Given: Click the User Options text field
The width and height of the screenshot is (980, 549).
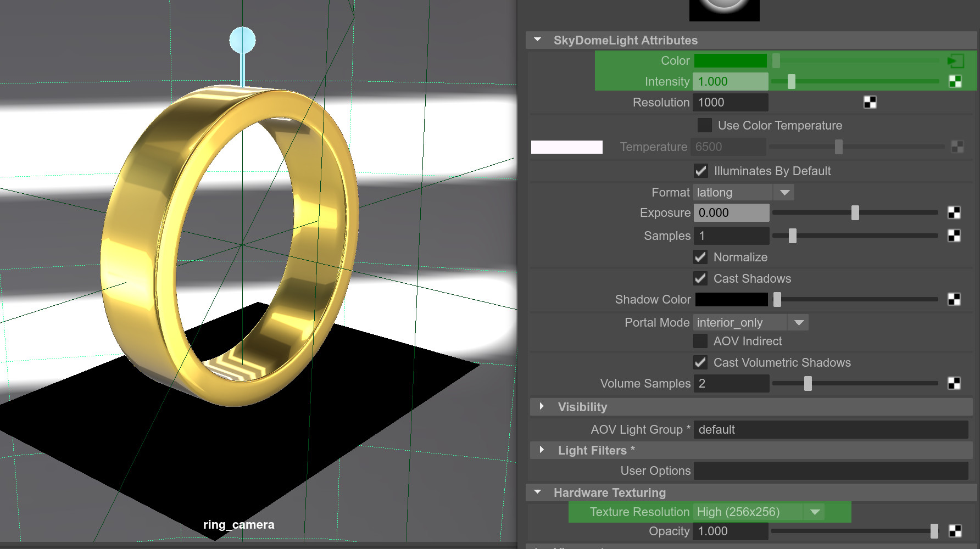Looking at the screenshot, I should point(831,470).
